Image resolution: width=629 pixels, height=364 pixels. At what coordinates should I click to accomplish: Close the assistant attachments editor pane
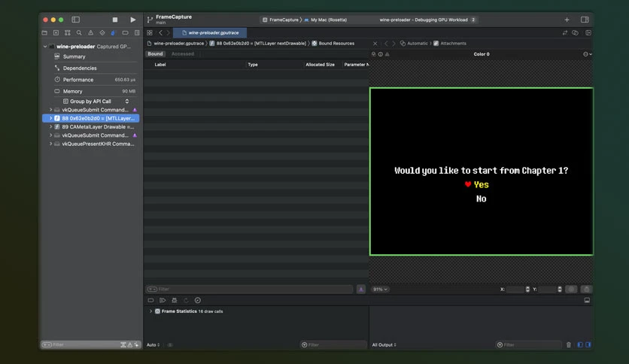(x=375, y=44)
